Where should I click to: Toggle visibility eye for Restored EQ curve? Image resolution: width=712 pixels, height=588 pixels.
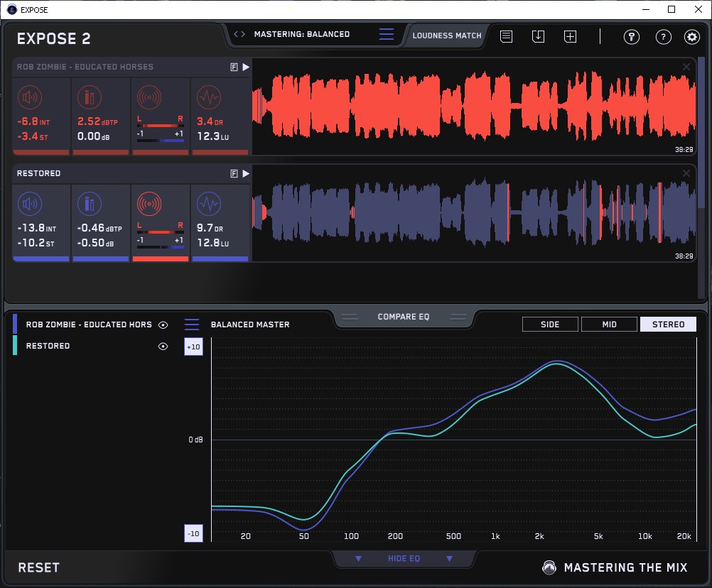(x=163, y=347)
